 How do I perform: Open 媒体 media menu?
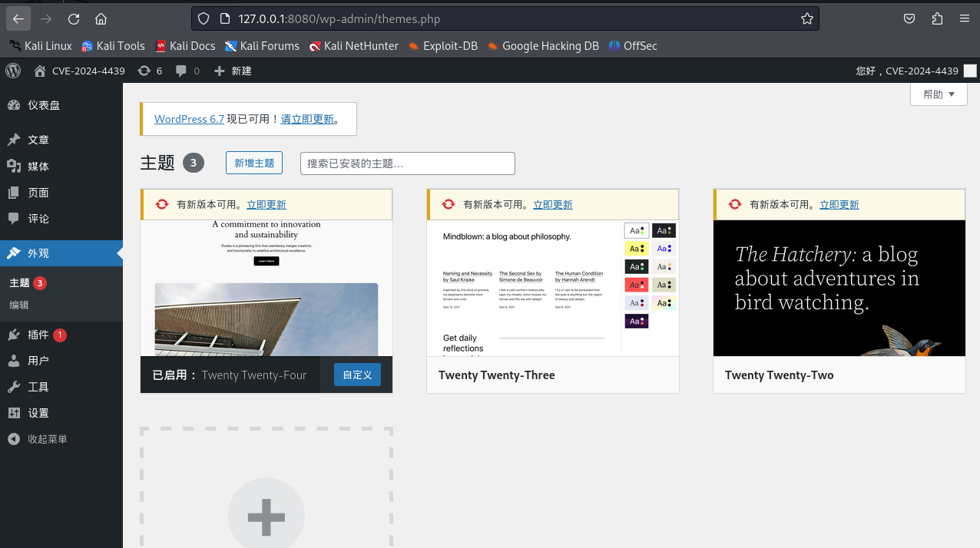pos(61,167)
